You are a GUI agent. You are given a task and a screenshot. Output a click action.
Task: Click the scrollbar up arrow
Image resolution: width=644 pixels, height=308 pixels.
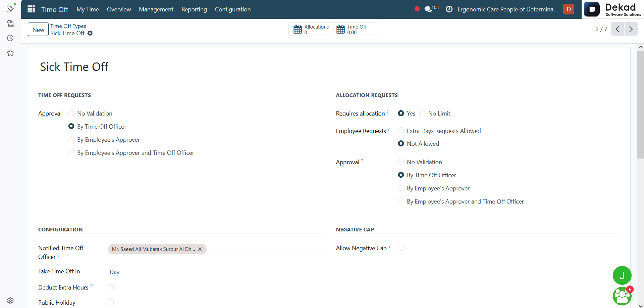[x=641, y=47]
